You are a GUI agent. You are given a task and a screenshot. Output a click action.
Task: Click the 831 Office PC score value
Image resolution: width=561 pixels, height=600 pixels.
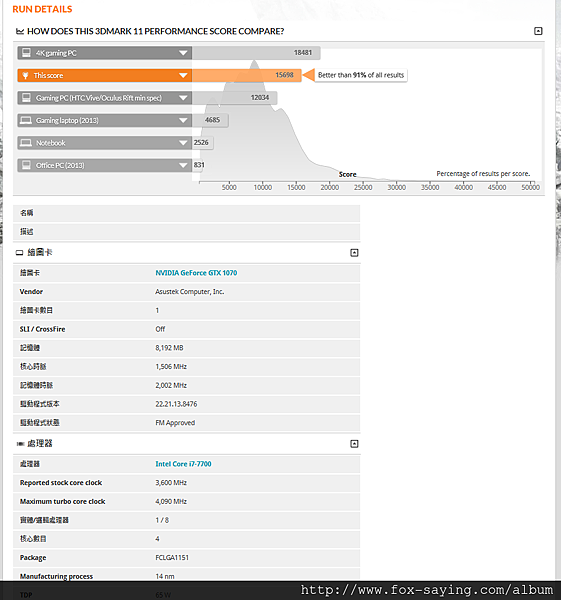tap(199, 165)
